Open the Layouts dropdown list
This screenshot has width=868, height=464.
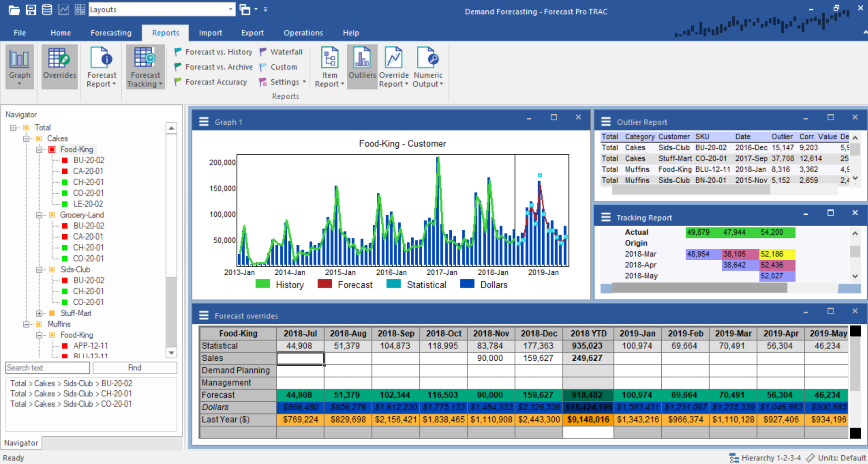231,9
